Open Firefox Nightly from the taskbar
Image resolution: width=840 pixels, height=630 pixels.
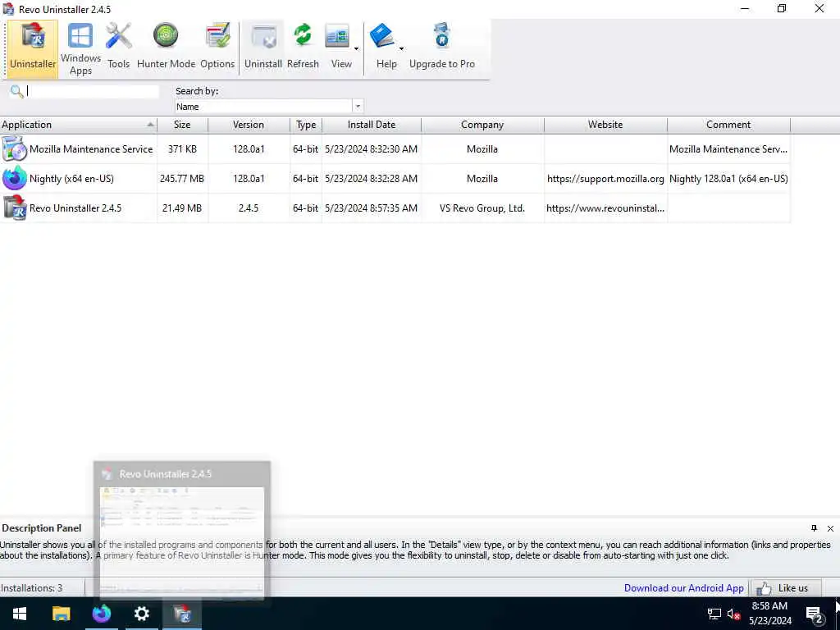tap(101, 614)
